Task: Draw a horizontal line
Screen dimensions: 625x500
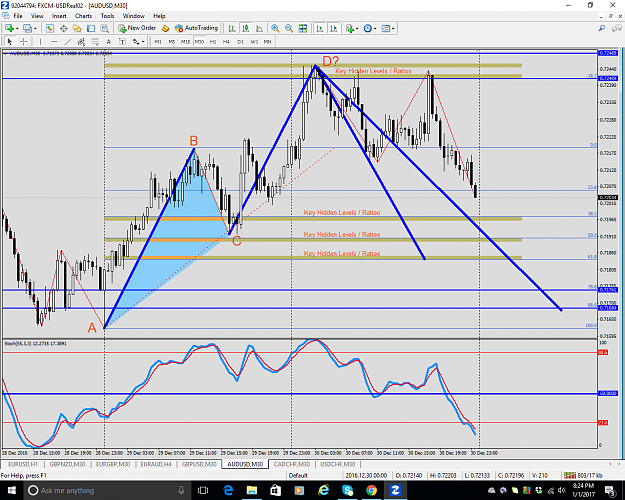Action: pyautogui.click(x=54, y=41)
